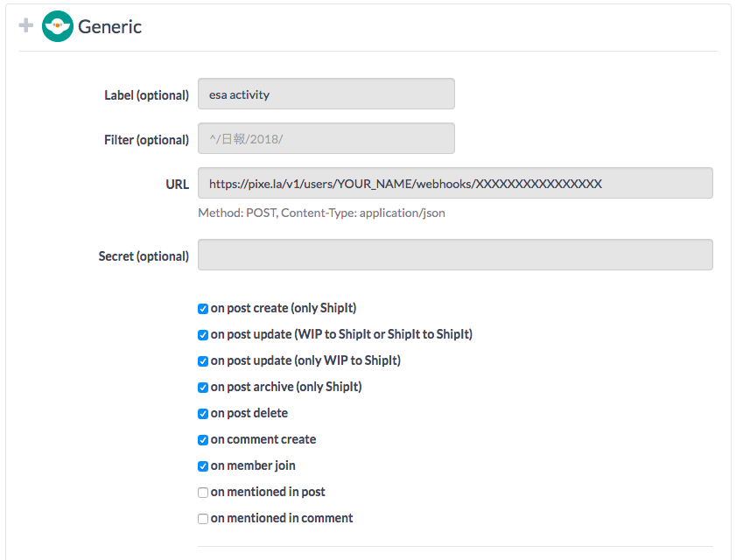Disable on comment create notification
This screenshot has width=736, height=560.
click(x=203, y=440)
